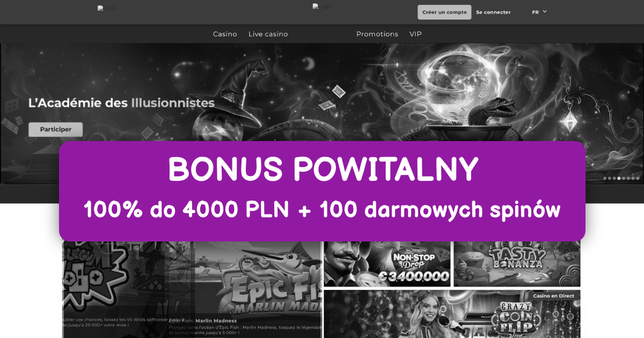Navigate to the VIP page

click(415, 34)
